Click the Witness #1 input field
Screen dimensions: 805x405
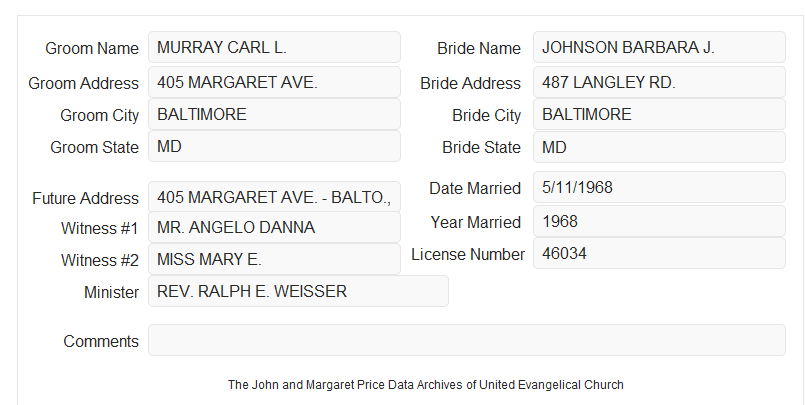tap(274, 227)
